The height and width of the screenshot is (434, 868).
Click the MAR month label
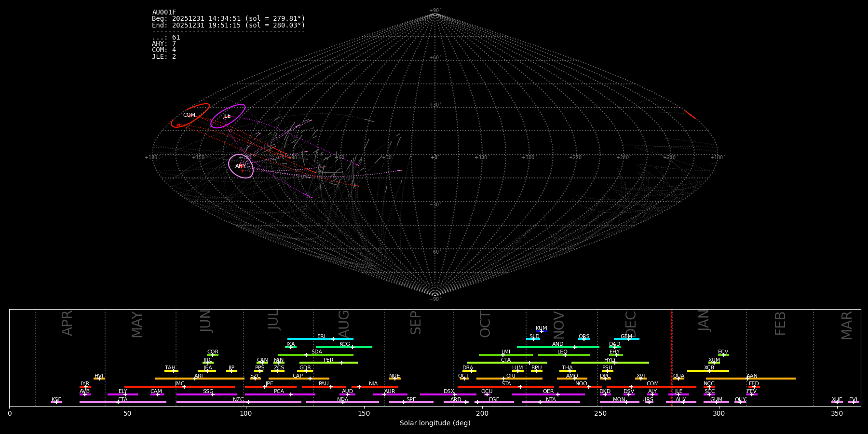847,325
